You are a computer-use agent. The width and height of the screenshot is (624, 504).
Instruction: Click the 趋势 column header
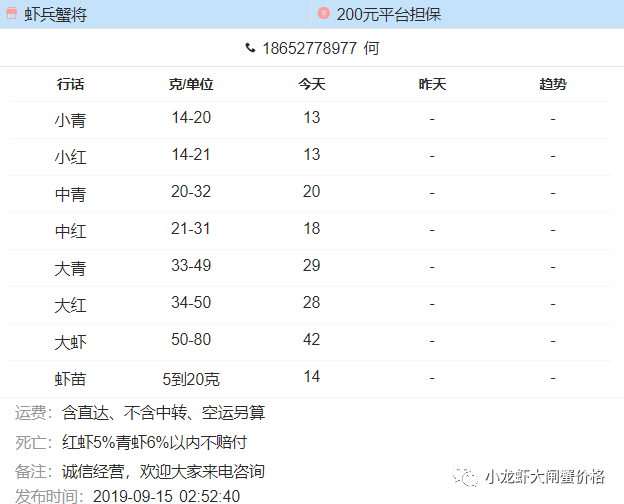click(x=553, y=84)
